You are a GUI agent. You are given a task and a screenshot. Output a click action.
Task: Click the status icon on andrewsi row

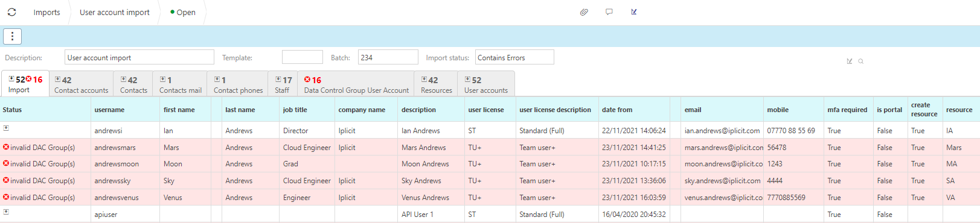[6, 128]
